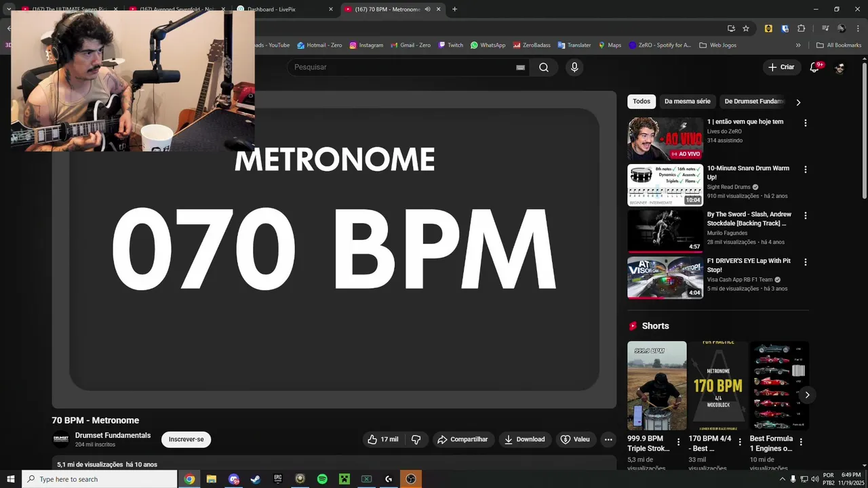The width and height of the screenshot is (868, 488).
Task: Open options for '1 | então vem que hoje tem'
Action: 806,123
